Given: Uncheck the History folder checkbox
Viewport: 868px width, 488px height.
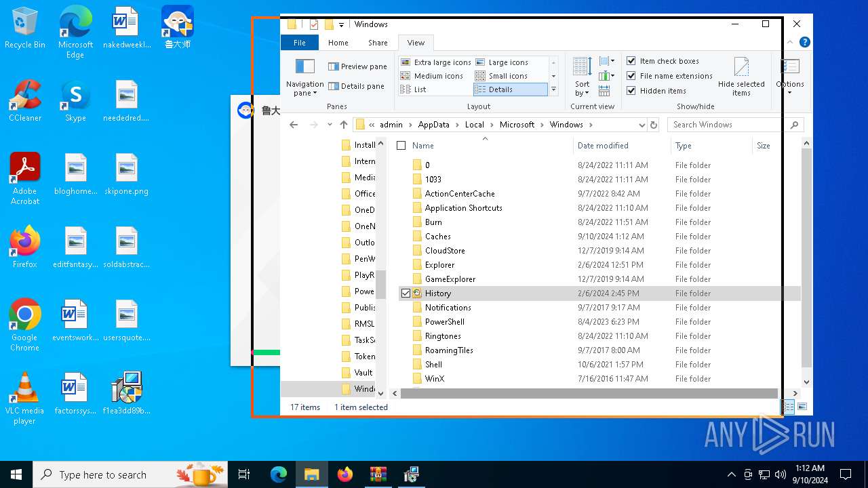Looking at the screenshot, I should tap(406, 293).
